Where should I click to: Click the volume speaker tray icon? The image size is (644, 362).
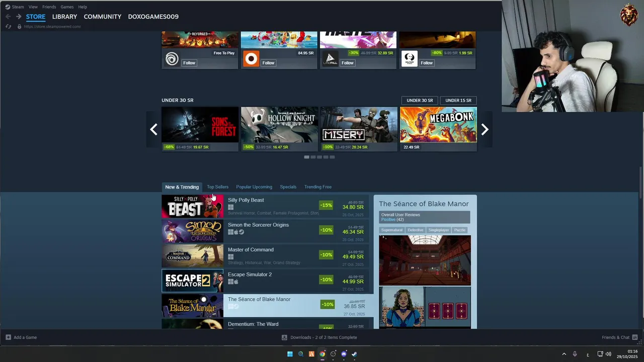tap(608, 354)
